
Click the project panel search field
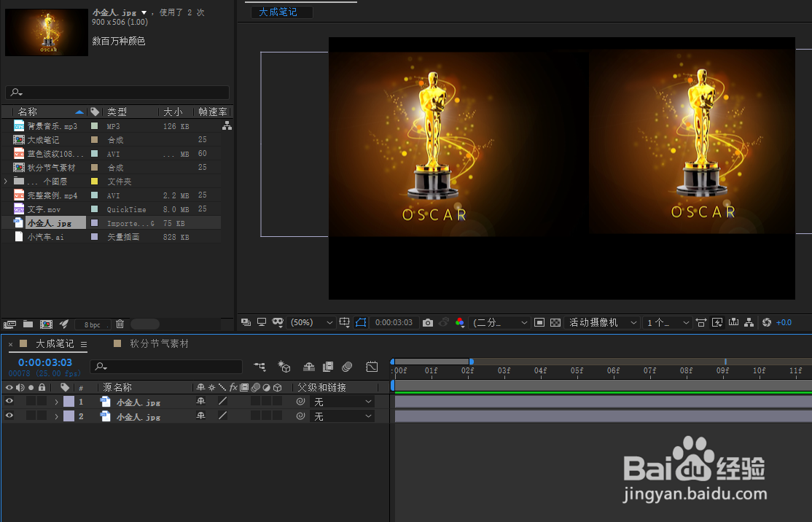[x=117, y=92]
